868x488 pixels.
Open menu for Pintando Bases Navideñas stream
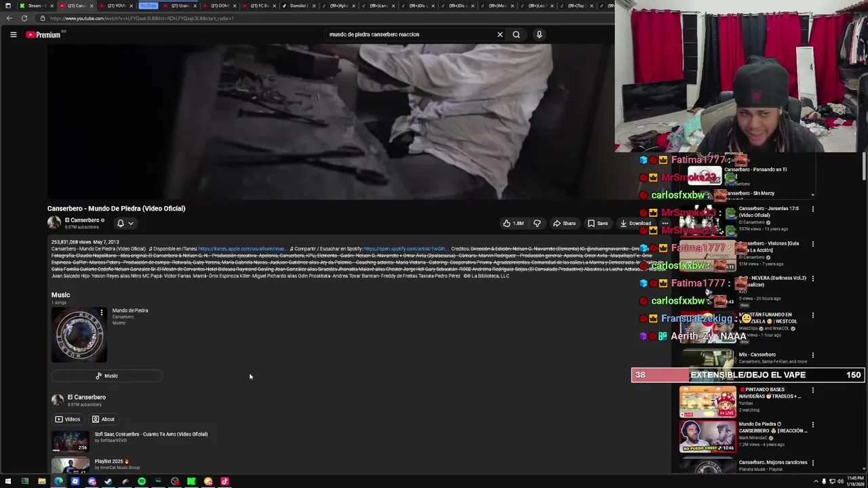click(x=813, y=390)
